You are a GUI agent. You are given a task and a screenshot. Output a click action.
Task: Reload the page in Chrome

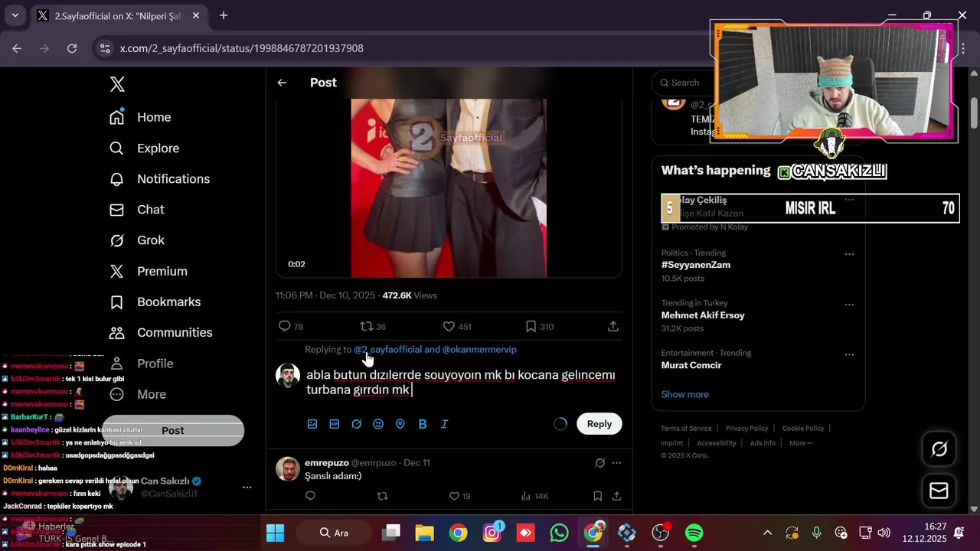pyautogui.click(x=72, y=48)
